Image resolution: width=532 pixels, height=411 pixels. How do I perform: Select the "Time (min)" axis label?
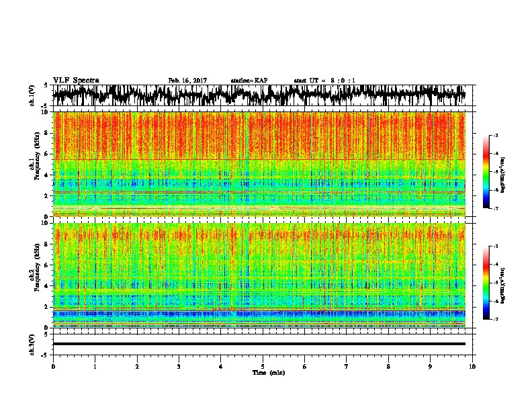pos(269,373)
